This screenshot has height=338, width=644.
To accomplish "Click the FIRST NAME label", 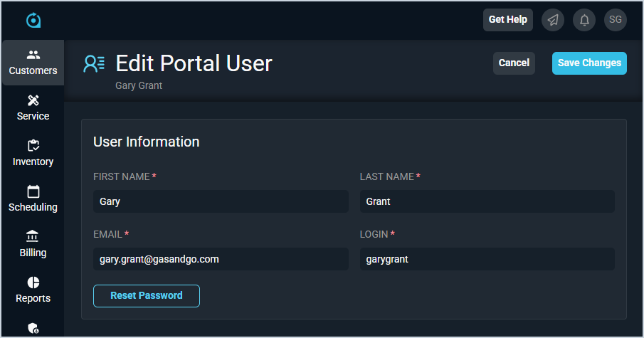I will point(122,176).
